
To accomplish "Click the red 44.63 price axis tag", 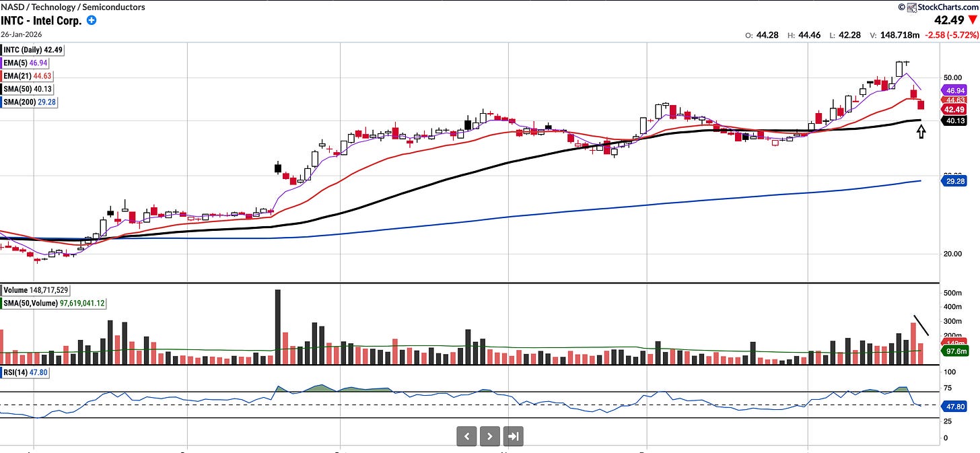I will coord(954,100).
